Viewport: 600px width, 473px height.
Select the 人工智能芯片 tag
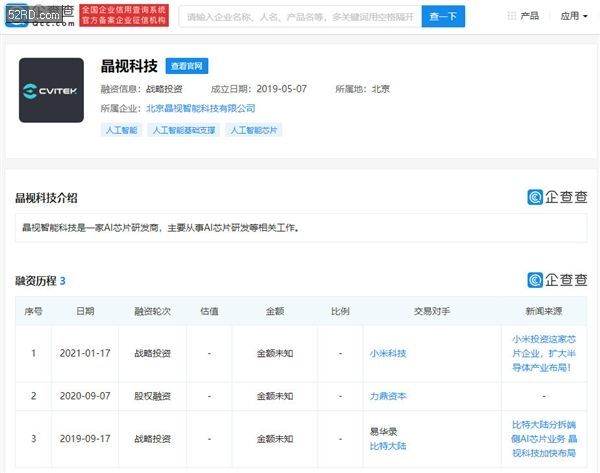(254, 130)
